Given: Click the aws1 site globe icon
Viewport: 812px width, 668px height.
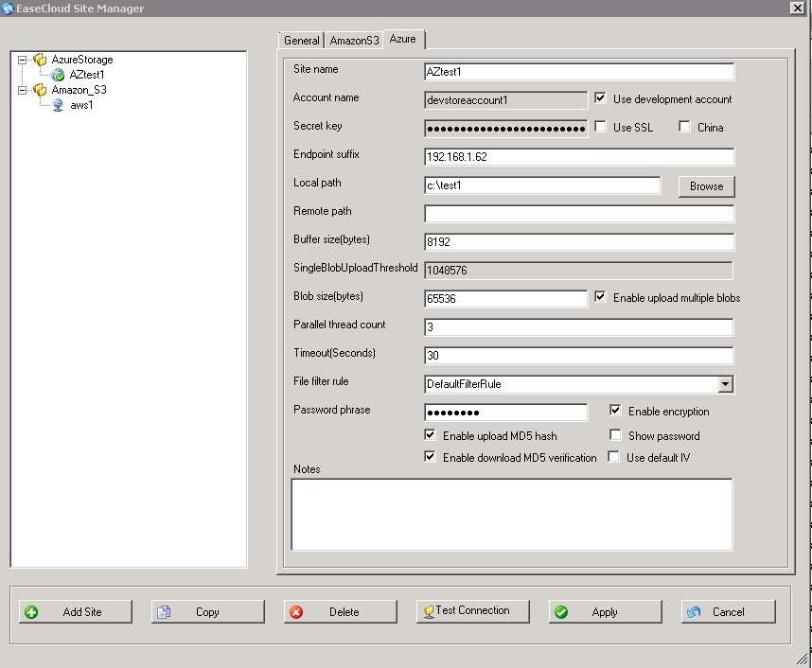Looking at the screenshot, I should click(58, 105).
